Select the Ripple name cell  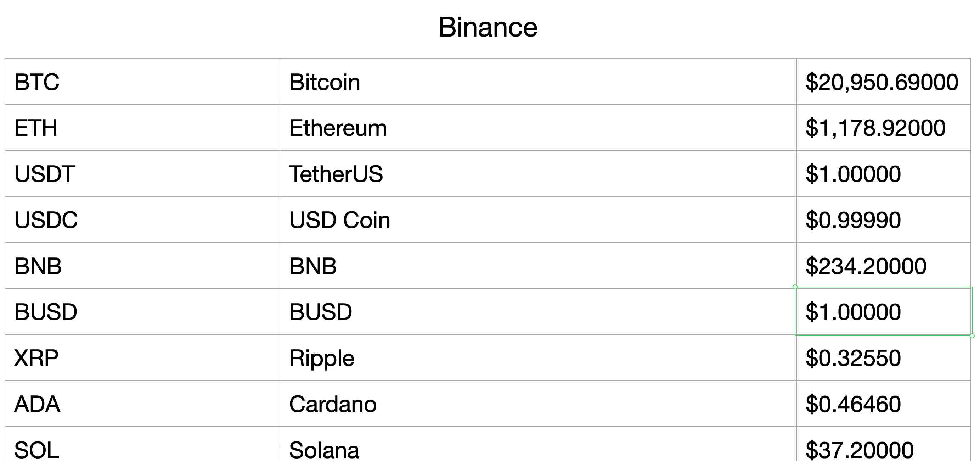(537, 358)
